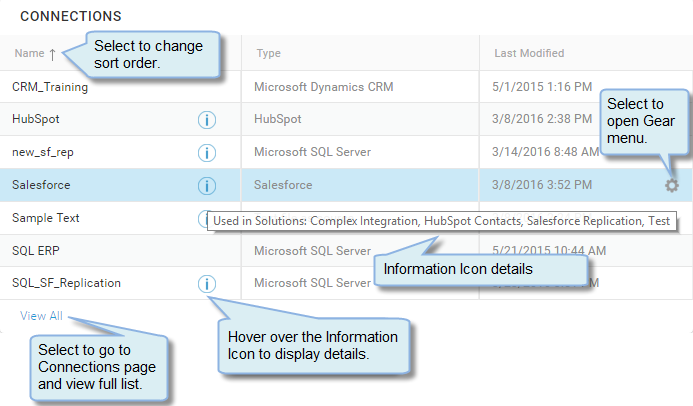Click Microsoft SQL Server type for SQL_SF_Replication

tap(312, 283)
